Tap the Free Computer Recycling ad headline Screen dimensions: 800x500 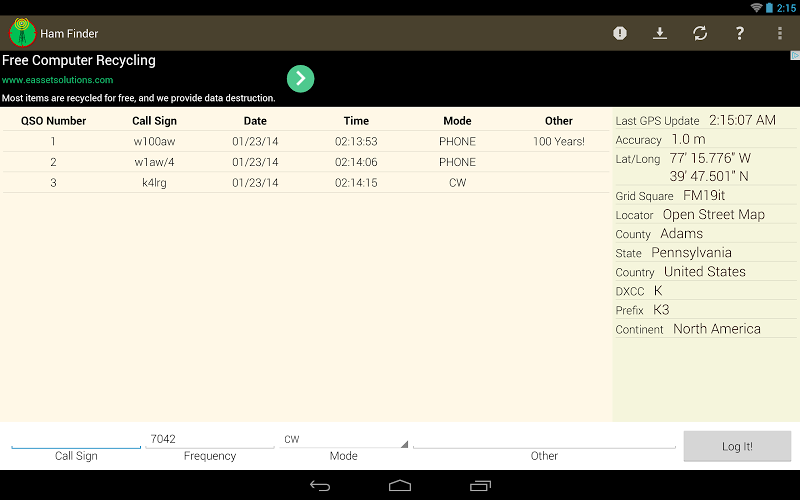point(79,60)
